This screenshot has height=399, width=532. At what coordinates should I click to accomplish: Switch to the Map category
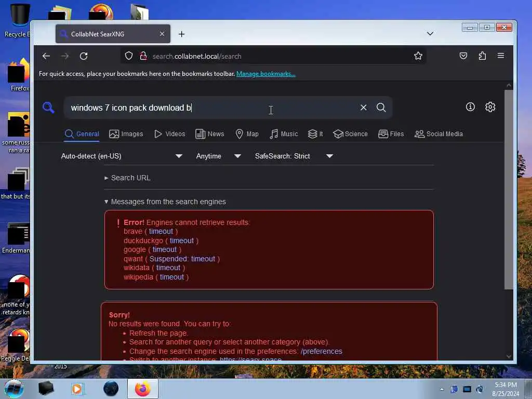pyautogui.click(x=247, y=134)
